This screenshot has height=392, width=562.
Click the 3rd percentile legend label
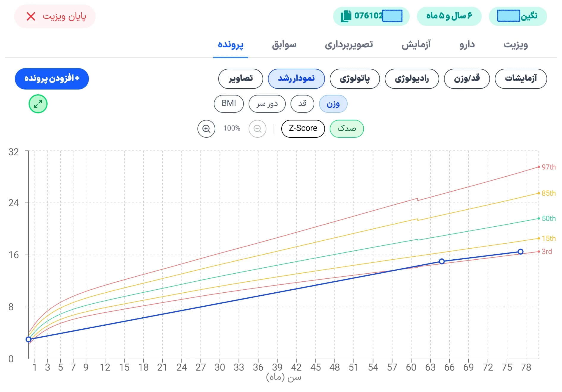click(547, 252)
